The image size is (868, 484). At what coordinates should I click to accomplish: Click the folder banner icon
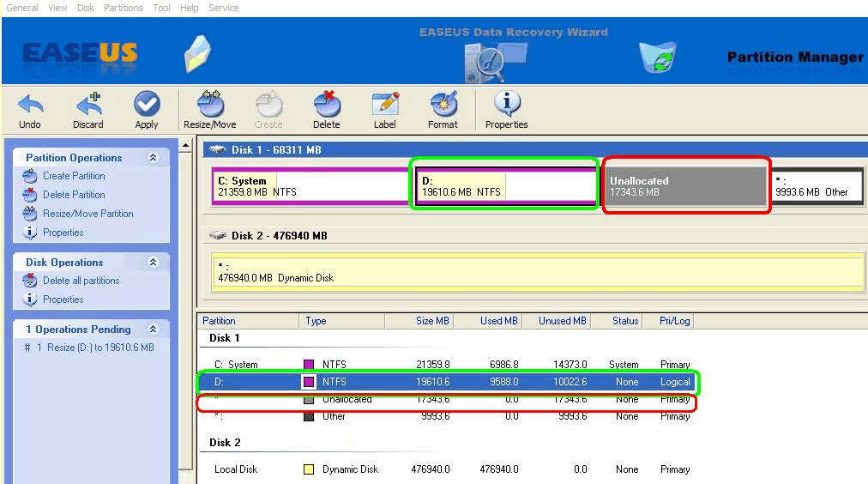click(x=197, y=54)
